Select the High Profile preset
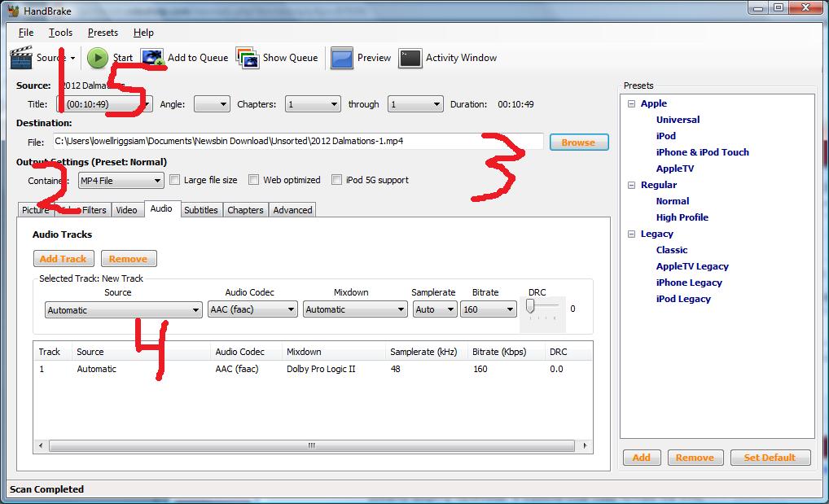Image resolution: width=829 pixels, height=504 pixels. 682,217
